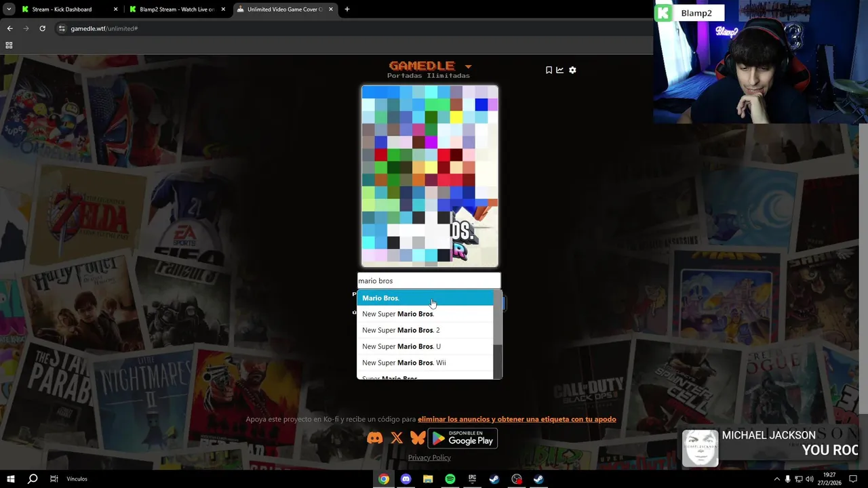Close the 'Blamp2 Stream' tab
Viewport: 868px width, 488px height.
223,9
